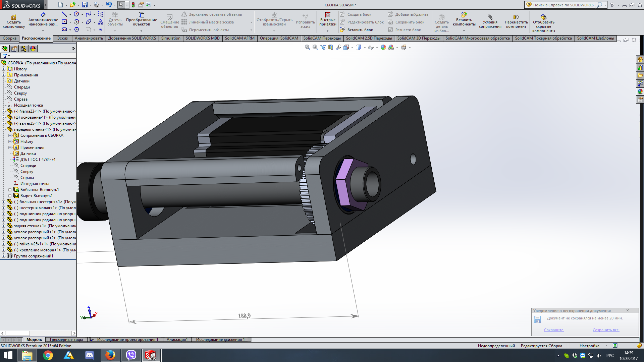Open the Section View tool
The height and width of the screenshot is (362, 644).
pyautogui.click(x=331, y=48)
